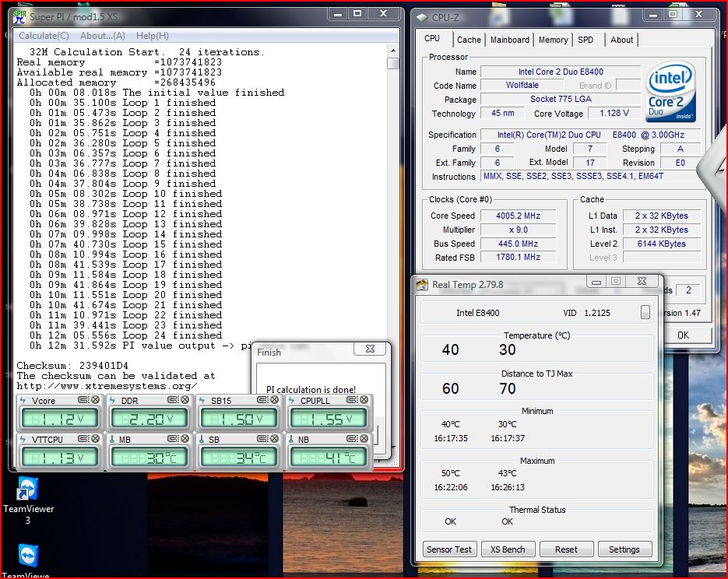The height and width of the screenshot is (579, 728).
Task: Click the Bus Speed 445.0 MHz field
Action: pos(518,244)
